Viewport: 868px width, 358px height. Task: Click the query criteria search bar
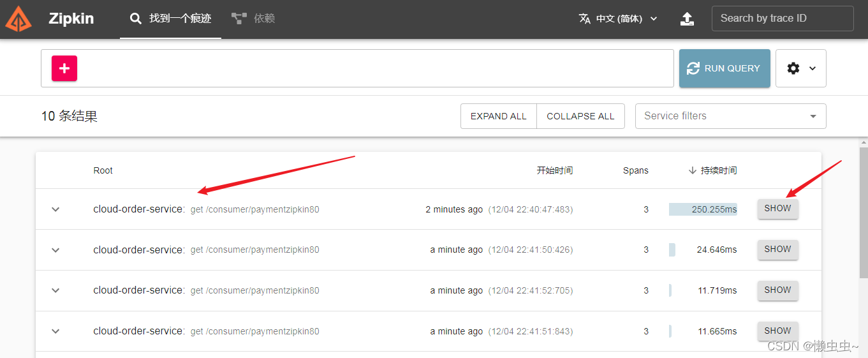coord(357,68)
